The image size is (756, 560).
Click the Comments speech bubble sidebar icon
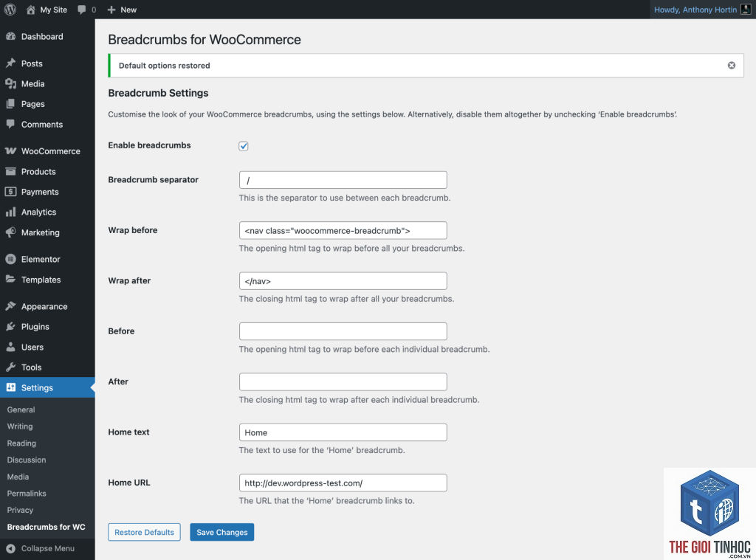10,124
